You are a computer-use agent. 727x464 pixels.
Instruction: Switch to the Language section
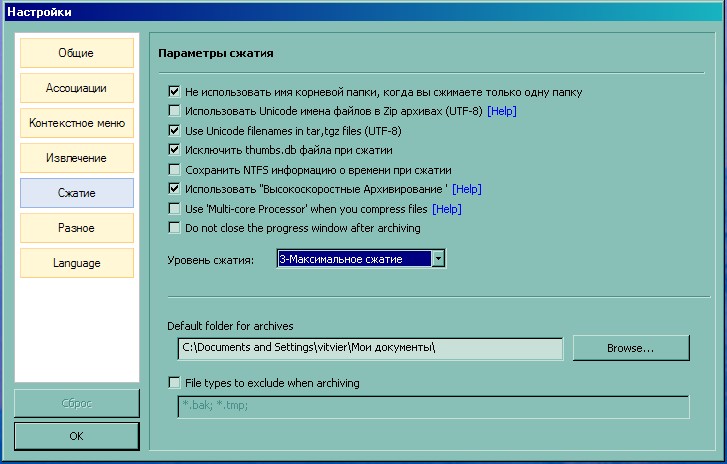coord(77,263)
